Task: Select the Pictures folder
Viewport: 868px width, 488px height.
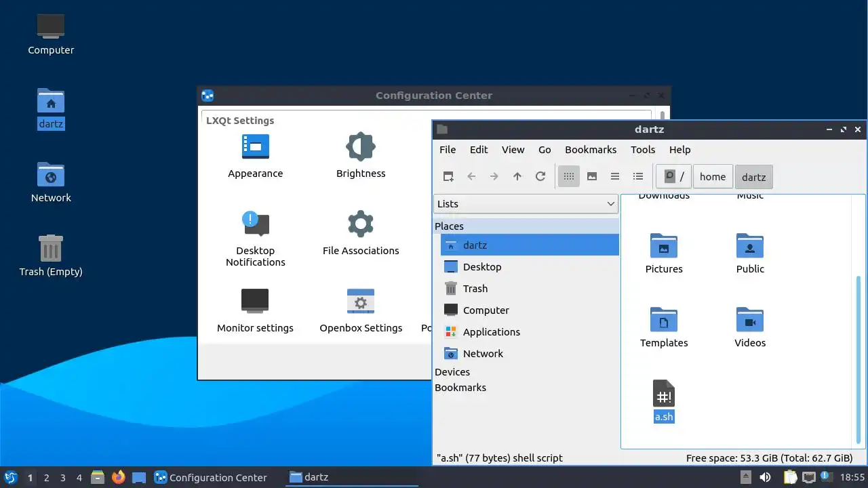Action: (x=664, y=253)
